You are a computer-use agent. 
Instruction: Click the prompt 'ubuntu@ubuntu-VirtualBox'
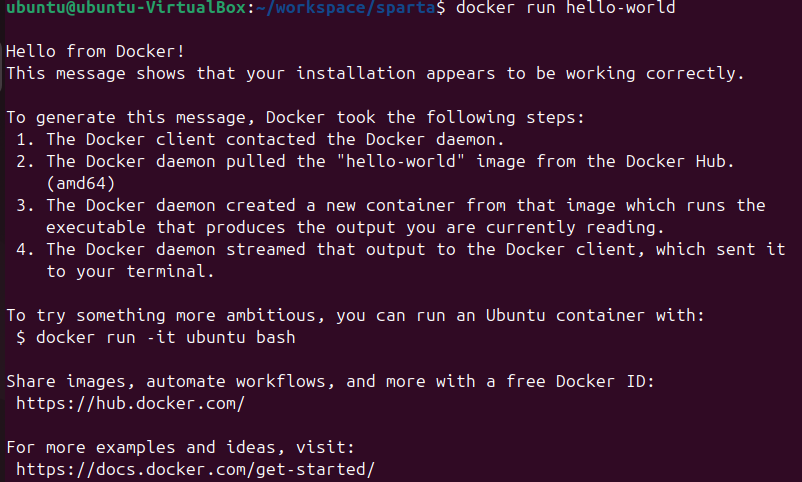[126, 8]
